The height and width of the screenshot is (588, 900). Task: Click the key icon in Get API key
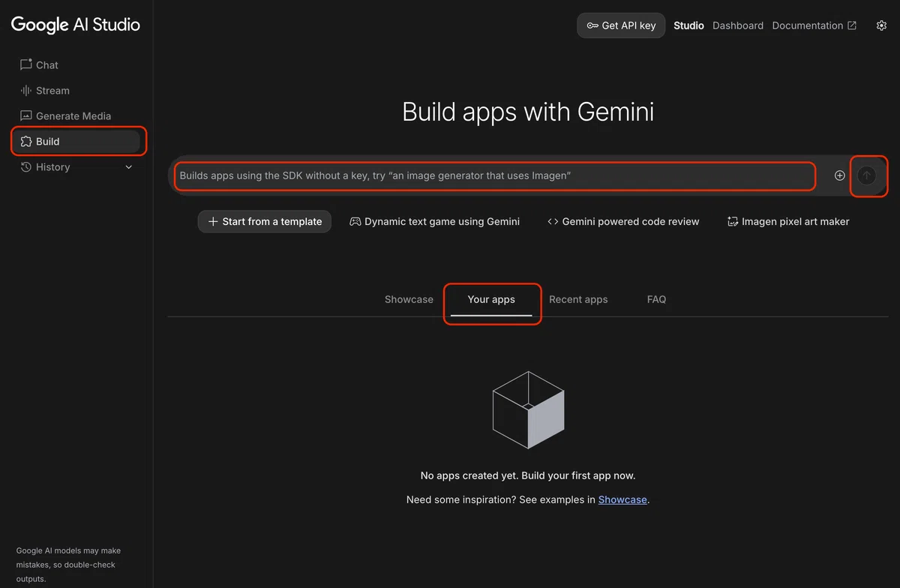coord(592,25)
